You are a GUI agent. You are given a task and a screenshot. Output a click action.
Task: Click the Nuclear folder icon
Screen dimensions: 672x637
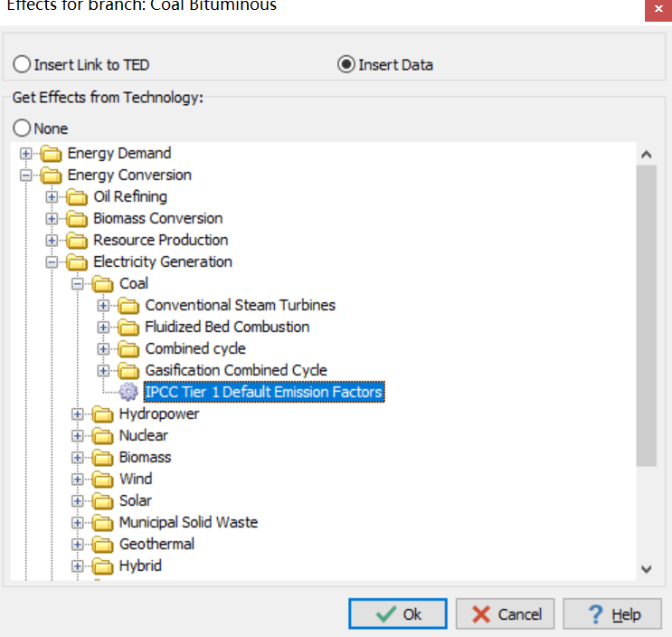pos(103,435)
